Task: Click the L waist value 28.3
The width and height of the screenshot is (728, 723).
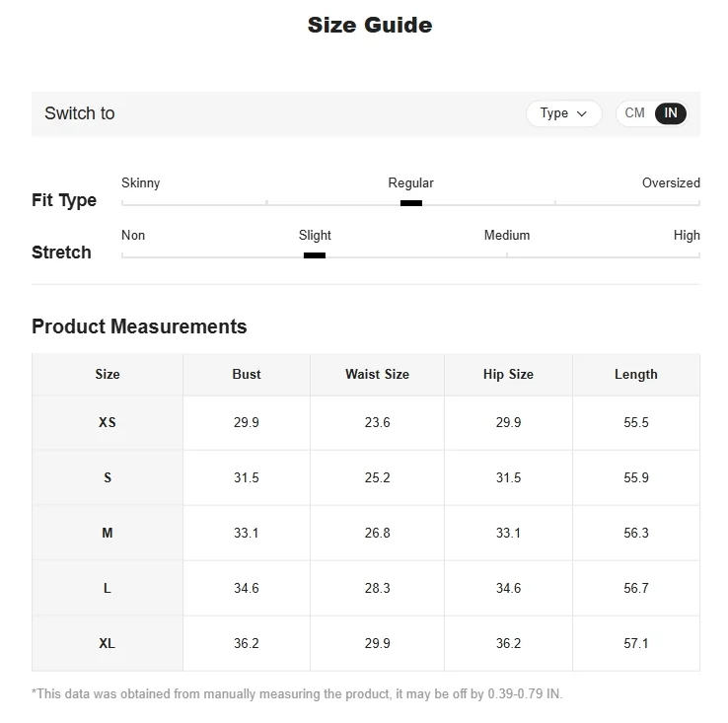Action: tap(377, 588)
